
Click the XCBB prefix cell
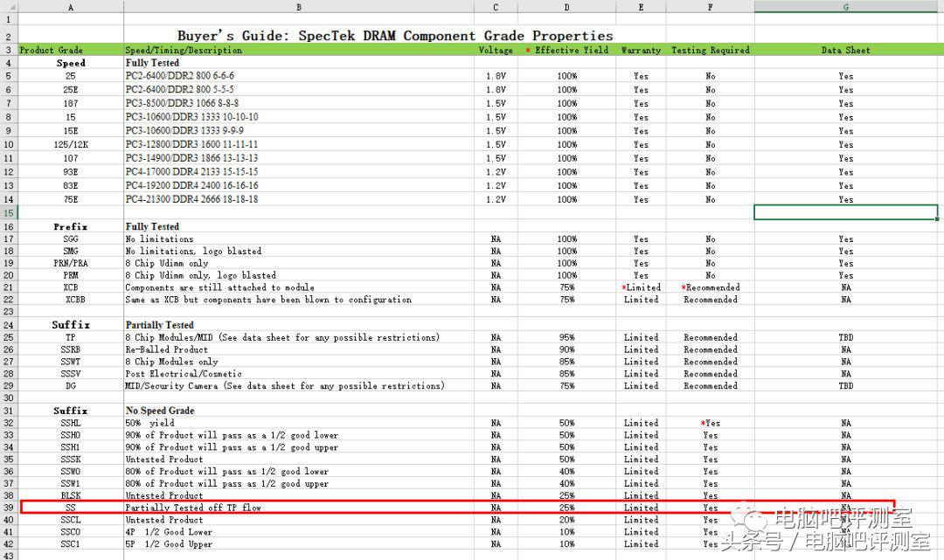click(71, 300)
